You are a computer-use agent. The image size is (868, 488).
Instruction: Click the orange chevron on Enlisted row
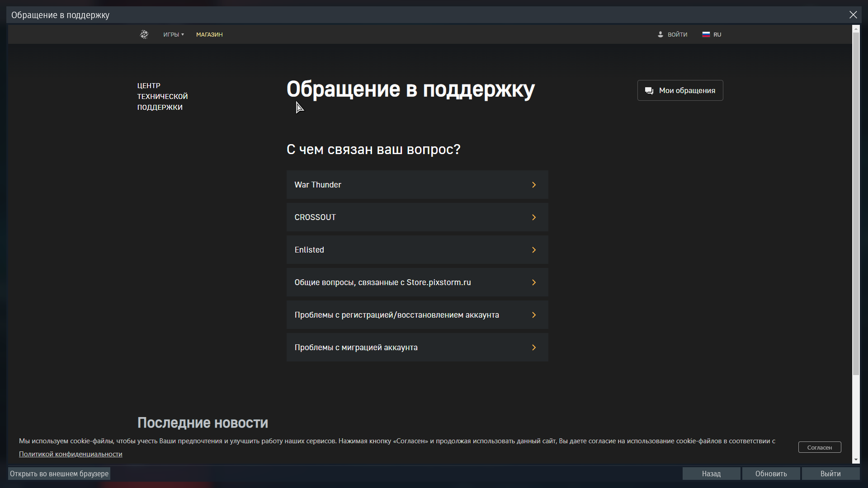point(534,250)
